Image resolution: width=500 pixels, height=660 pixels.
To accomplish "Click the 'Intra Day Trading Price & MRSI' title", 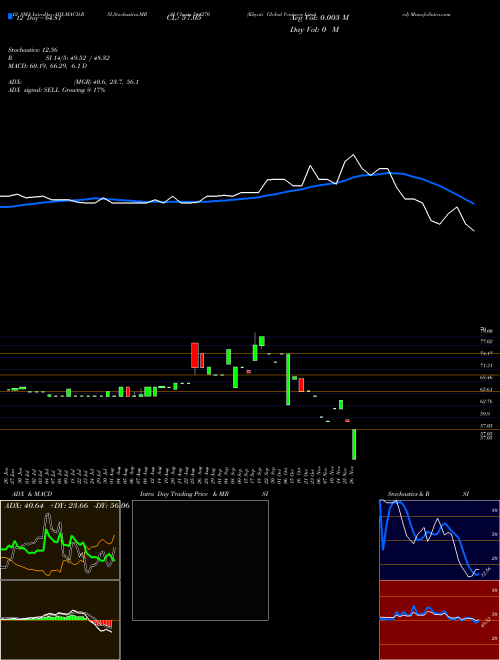I will (x=206, y=494).
